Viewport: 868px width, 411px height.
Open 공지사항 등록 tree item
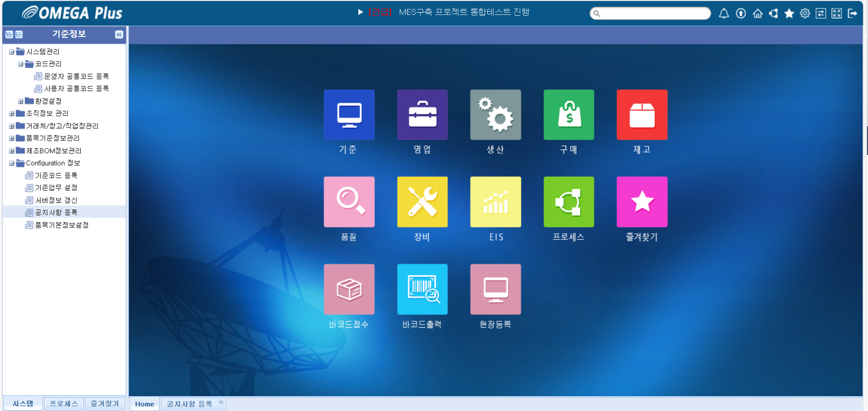pyautogui.click(x=56, y=212)
